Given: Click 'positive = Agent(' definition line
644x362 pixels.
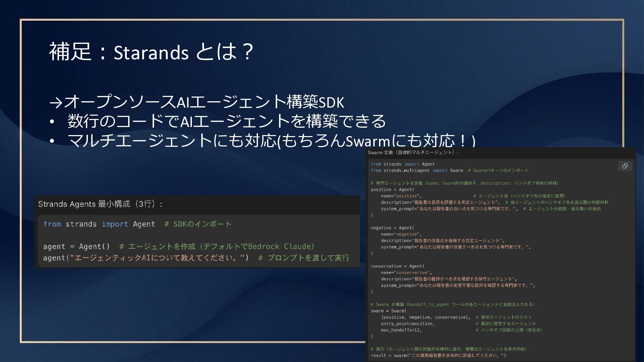Looking at the screenshot, I should (392, 190).
